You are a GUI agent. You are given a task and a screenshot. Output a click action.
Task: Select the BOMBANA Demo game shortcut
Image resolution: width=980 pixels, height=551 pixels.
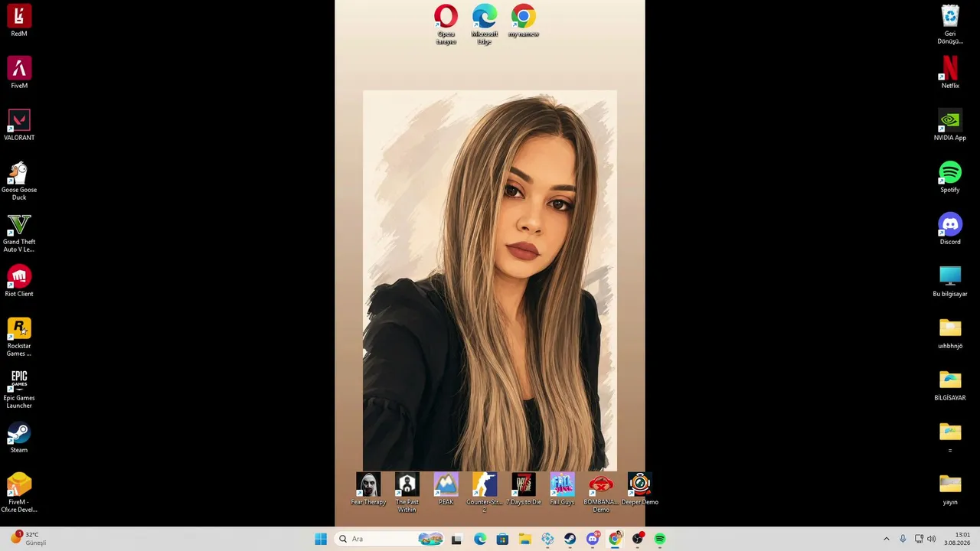601,493
